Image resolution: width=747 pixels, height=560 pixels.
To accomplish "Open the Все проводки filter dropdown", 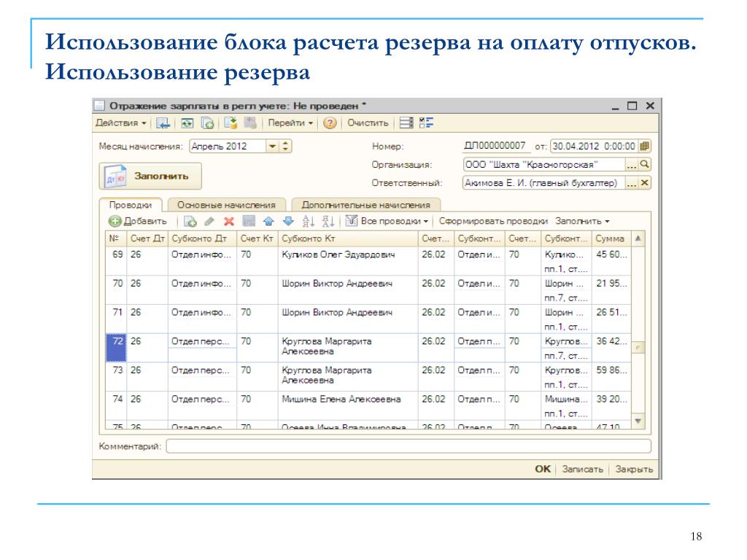I will pos(395,221).
